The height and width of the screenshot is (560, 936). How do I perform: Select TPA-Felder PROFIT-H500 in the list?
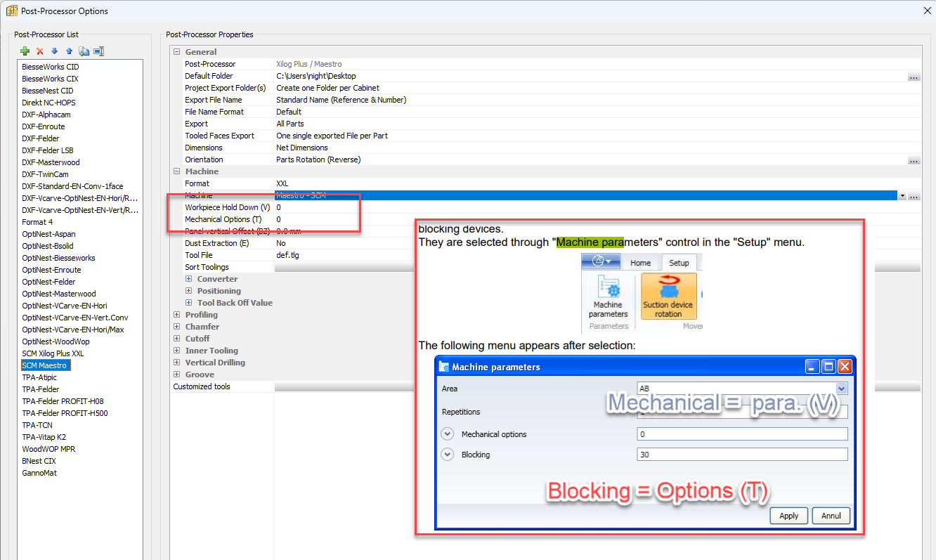click(x=65, y=413)
